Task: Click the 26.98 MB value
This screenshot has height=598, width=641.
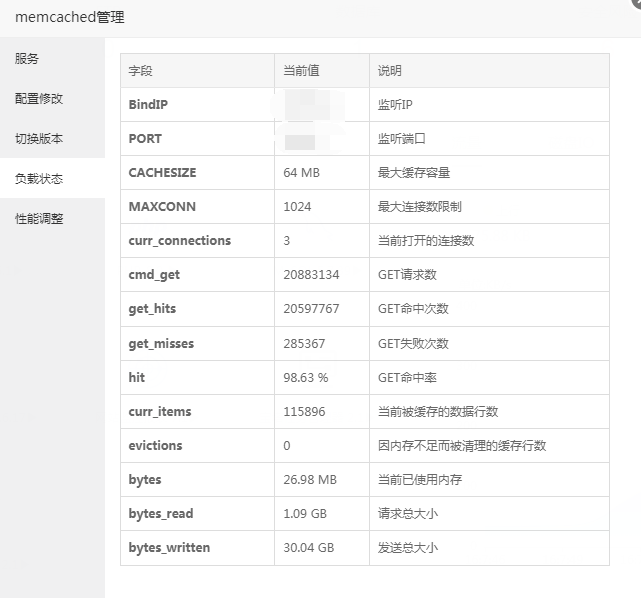Action: [310, 479]
